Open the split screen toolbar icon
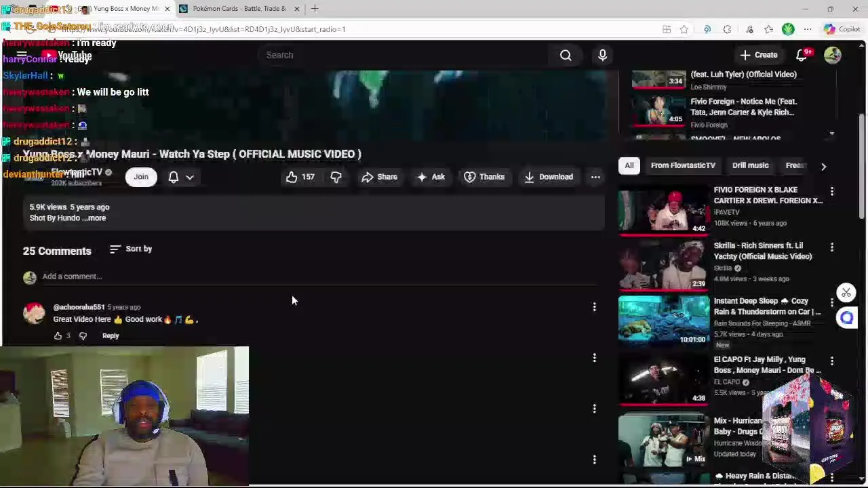The width and height of the screenshot is (868, 488). point(667,29)
